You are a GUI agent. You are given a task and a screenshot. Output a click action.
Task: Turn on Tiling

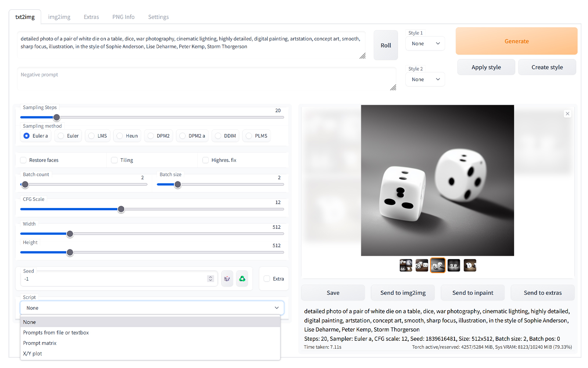coord(114,160)
